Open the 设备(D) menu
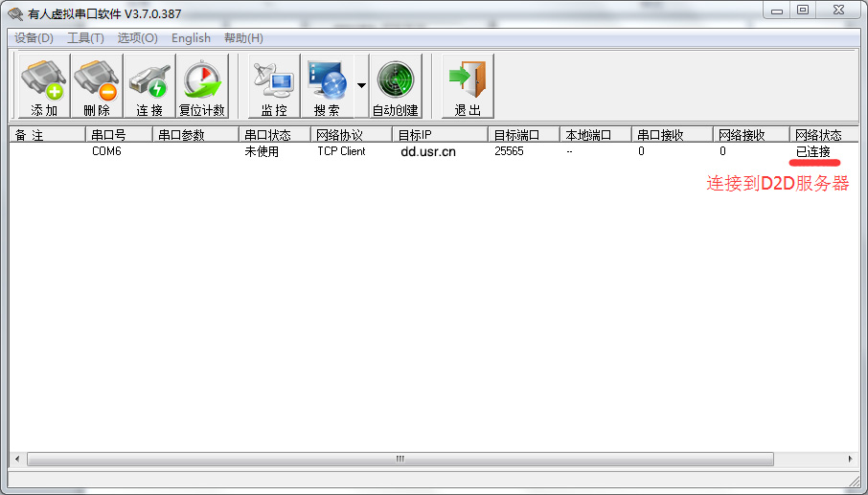This screenshot has height=495, width=868. (x=34, y=38)
